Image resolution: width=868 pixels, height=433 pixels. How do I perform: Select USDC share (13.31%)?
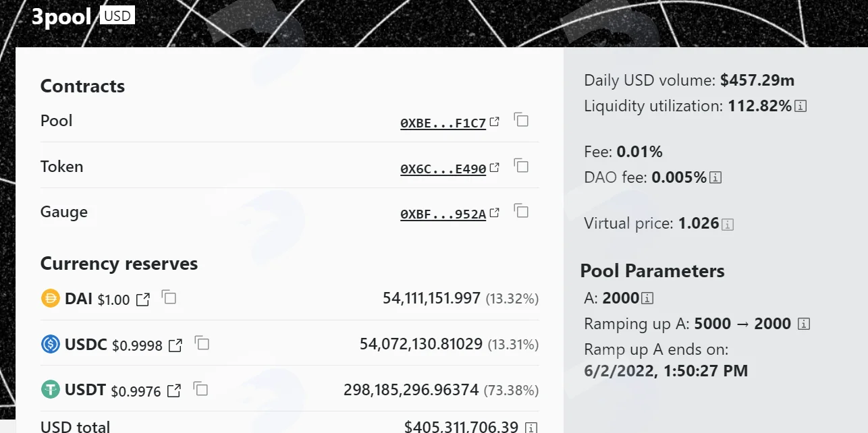click(513, 345)
